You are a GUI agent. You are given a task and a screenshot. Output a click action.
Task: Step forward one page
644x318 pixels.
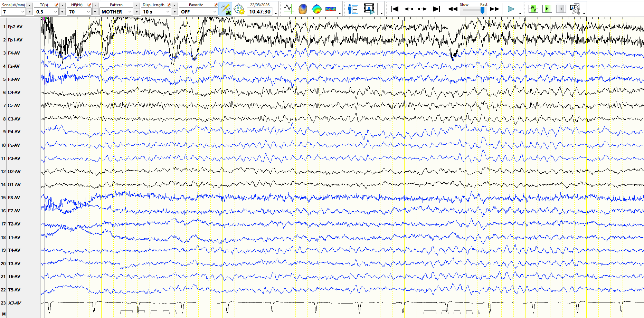tap(422, 9)
